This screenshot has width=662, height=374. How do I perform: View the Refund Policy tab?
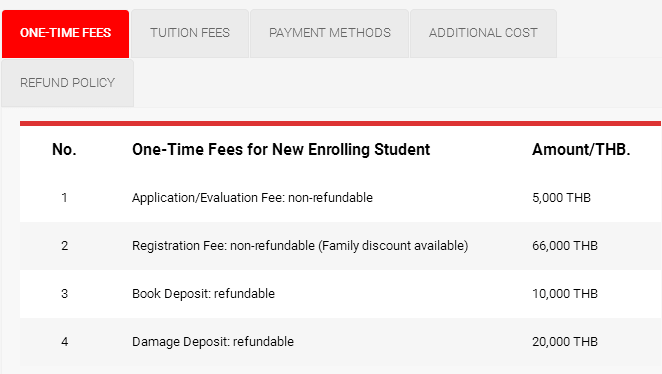pyautogui.click(x=68, y=83)
